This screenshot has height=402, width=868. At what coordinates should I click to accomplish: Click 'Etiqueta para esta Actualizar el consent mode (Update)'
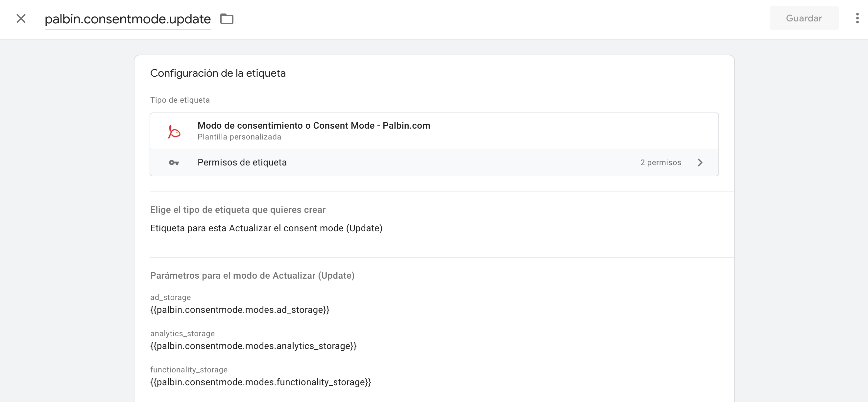(266, 228)
